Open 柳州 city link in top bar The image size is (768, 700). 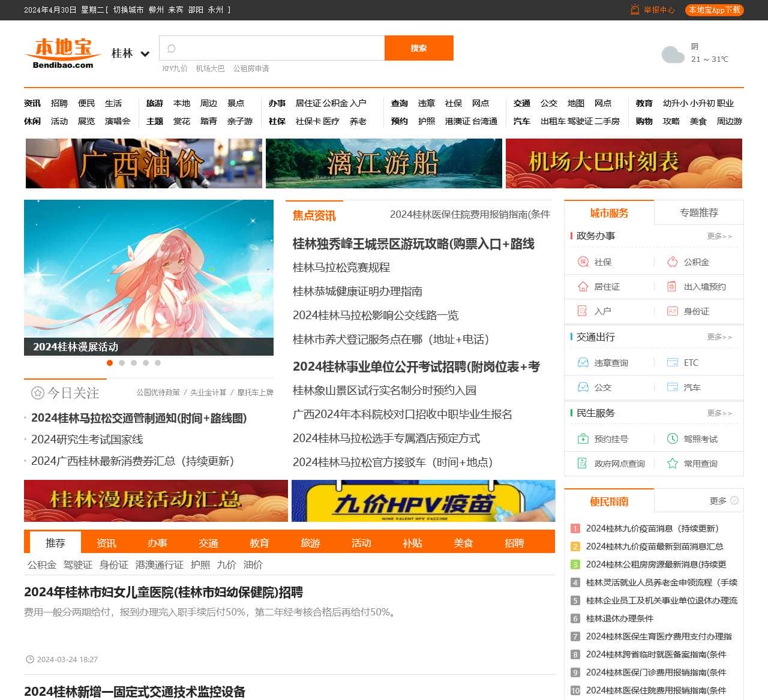click(x=156, y=10)
